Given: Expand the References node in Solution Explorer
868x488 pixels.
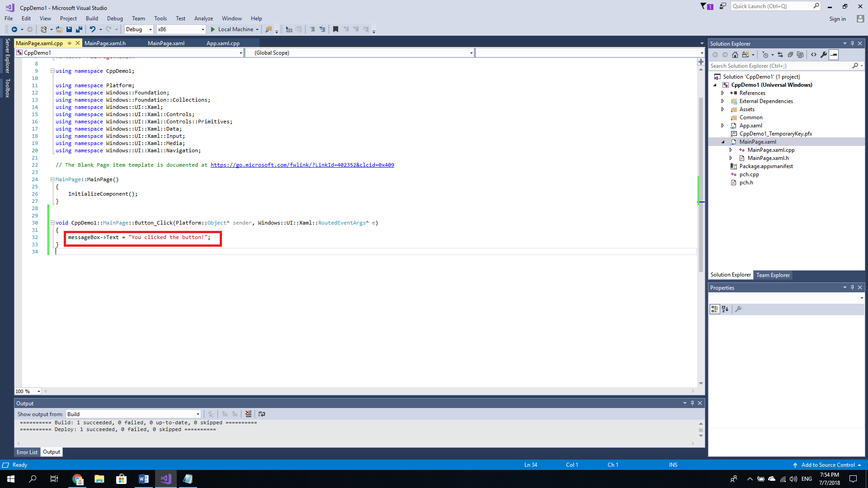Looking at the screenshot, I should click(x=722, y=93).
